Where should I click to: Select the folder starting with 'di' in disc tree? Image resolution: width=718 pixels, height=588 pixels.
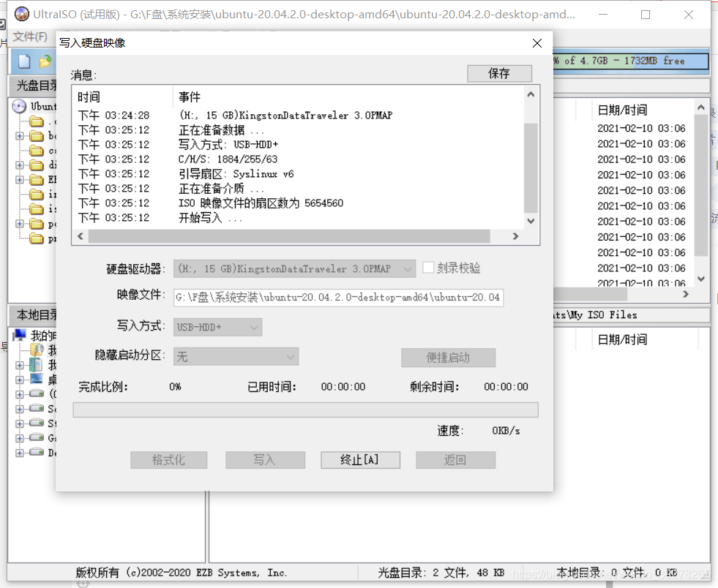[37, 165]
